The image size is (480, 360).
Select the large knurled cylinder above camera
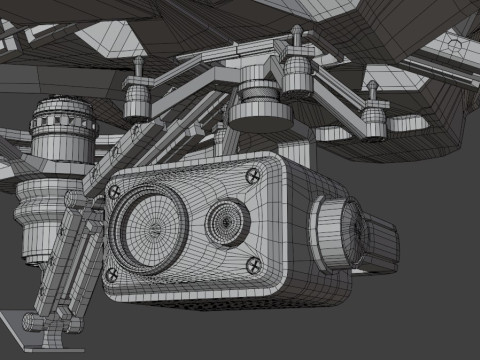pyautogui.click(x=261, y=99)
